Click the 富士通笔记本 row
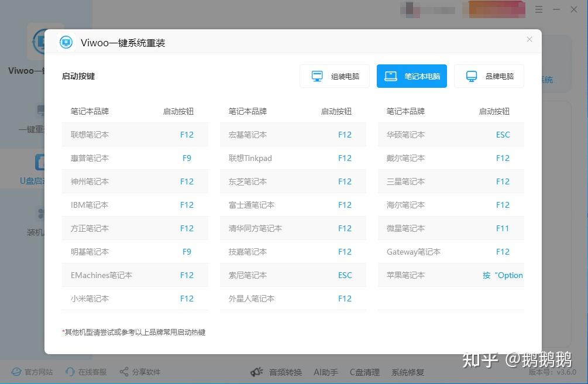The image size is (588, 384). click(293, 205)
